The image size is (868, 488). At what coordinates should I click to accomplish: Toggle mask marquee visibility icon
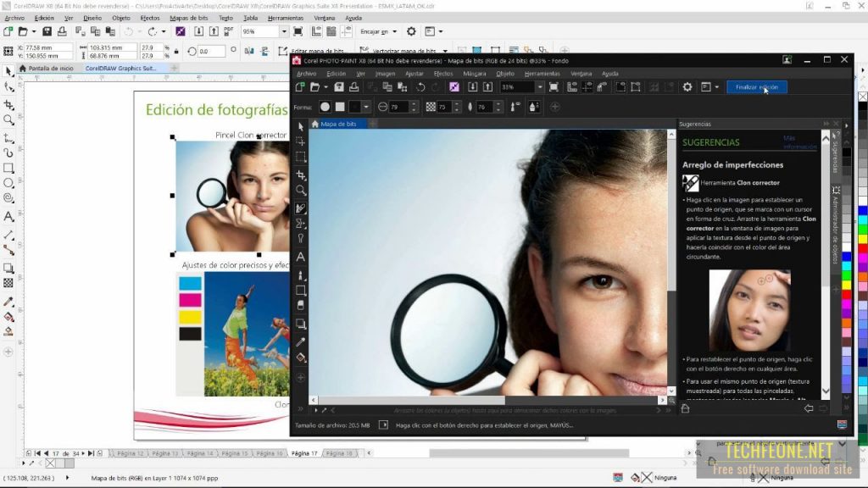620,87
